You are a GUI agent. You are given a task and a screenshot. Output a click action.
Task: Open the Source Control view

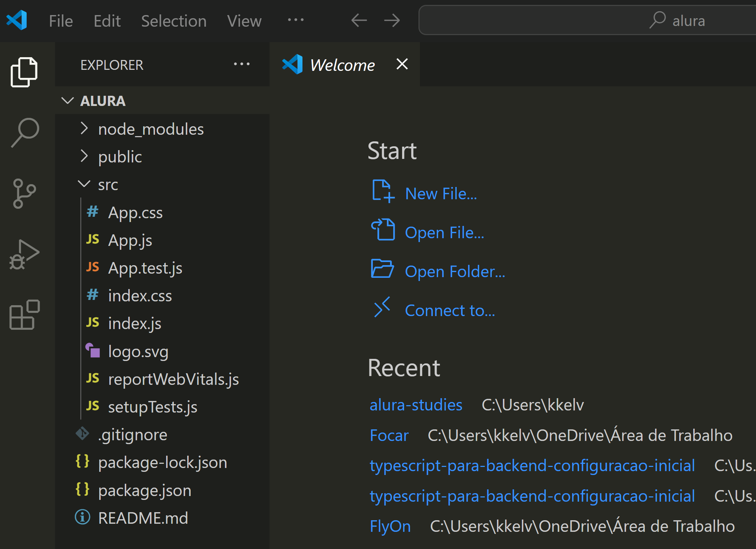(24, 193)
